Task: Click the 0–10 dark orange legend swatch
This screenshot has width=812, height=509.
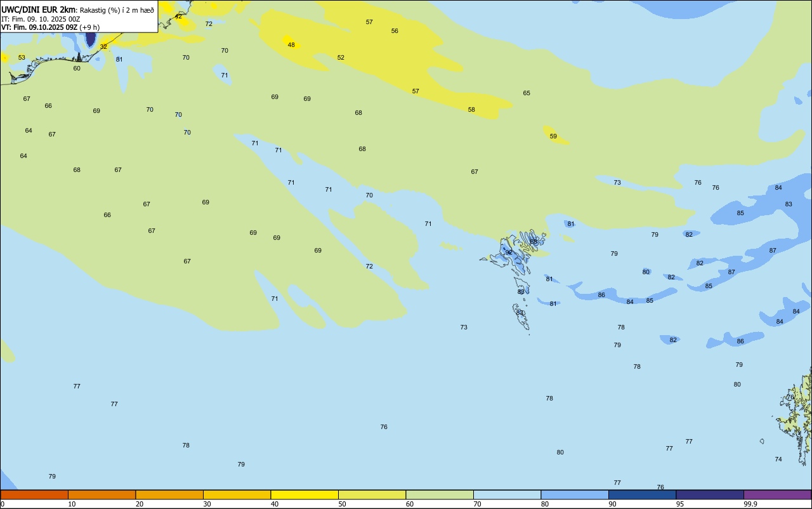Action: (34, 494)
